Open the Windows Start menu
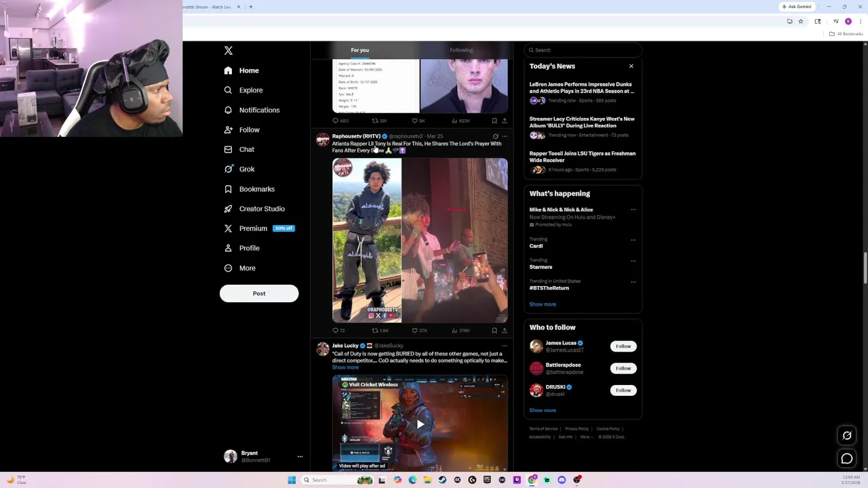 pyautogui.click(x=292, y=480)
